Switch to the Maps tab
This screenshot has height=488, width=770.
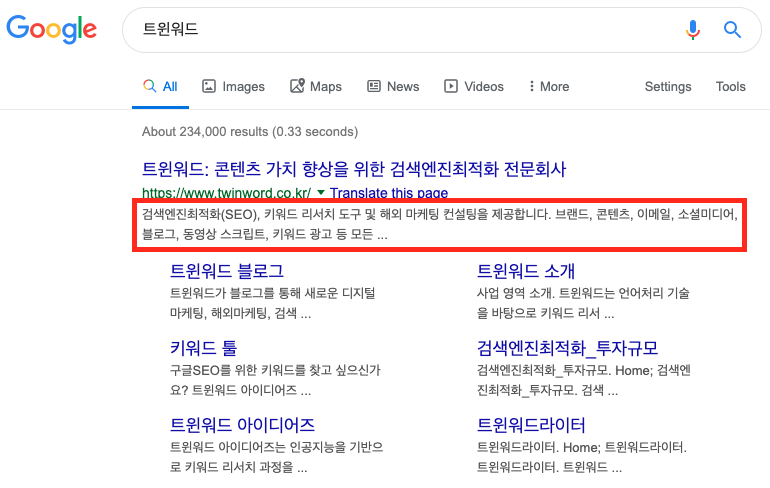316,86
